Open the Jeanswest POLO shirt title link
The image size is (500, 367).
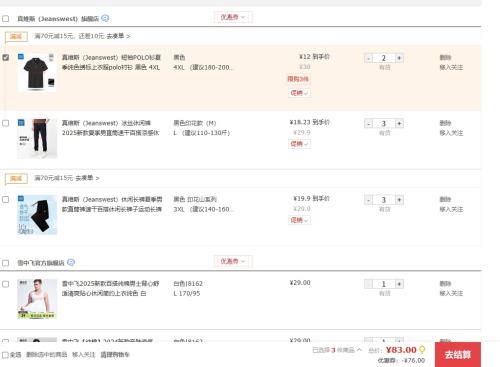(111, 62)
